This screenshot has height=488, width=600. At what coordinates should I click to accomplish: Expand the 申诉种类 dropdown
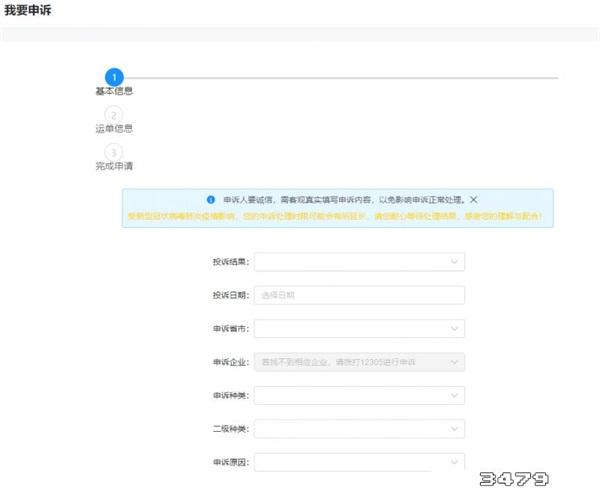click(359, 395)
